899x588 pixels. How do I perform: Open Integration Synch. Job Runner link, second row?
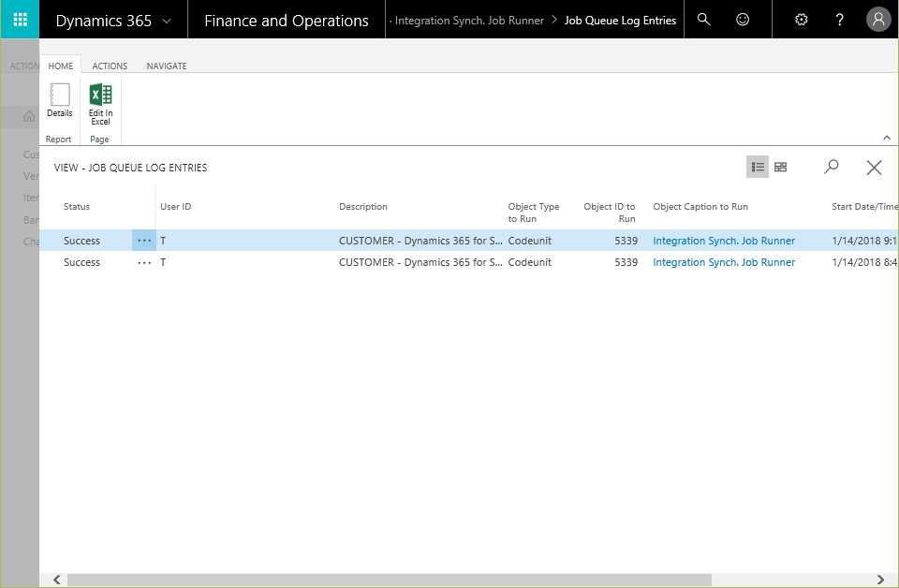tap(724, 262)
